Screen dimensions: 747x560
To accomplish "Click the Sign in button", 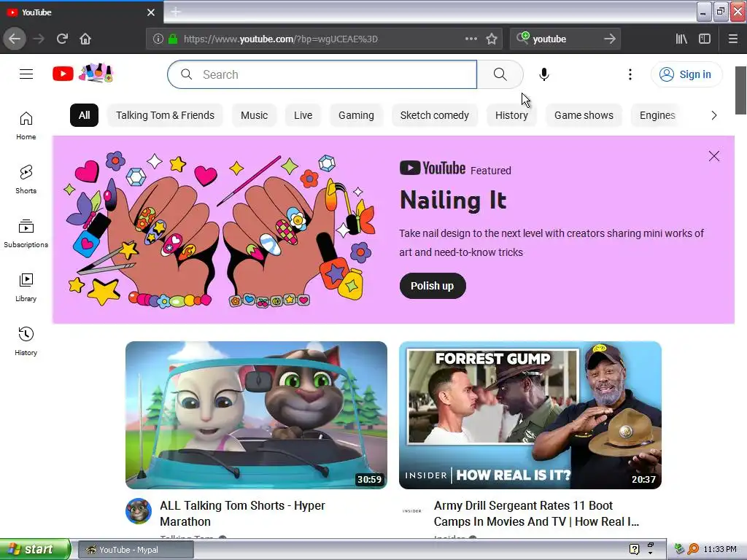I will tap(686, 74).
